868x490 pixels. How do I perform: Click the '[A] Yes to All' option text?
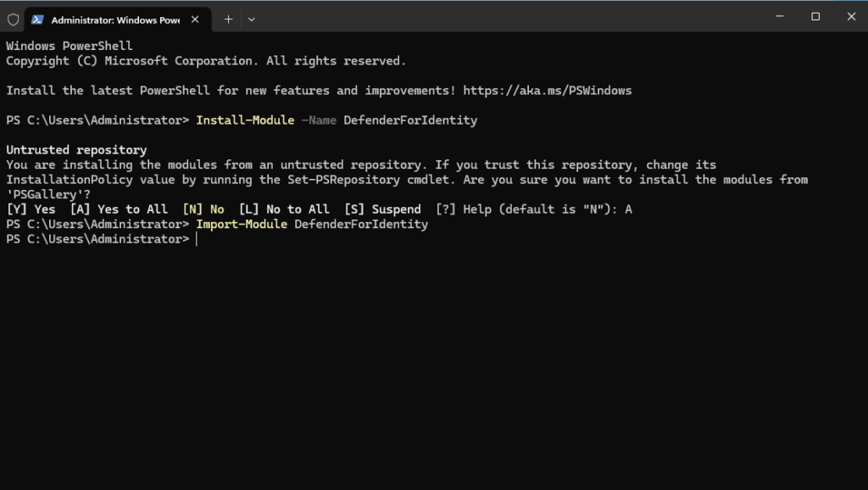coord(119,209)
